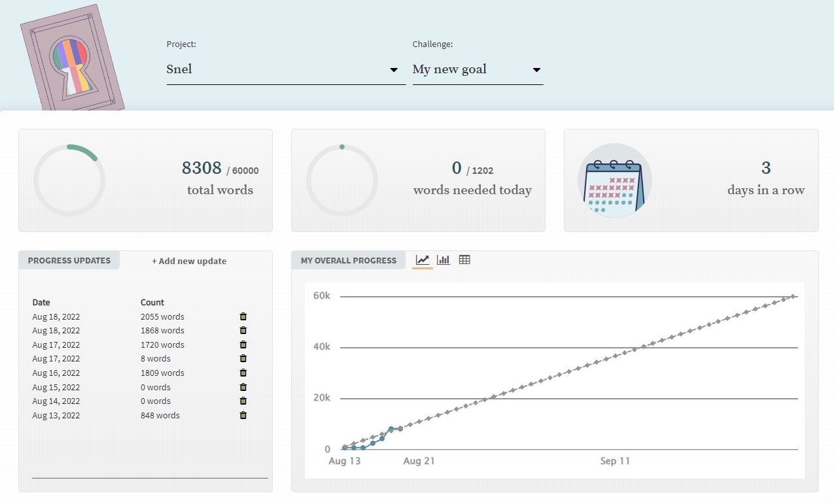Delete the 8 words entry
Viewport: 834px width, 504px height.
tap(243, 359)
